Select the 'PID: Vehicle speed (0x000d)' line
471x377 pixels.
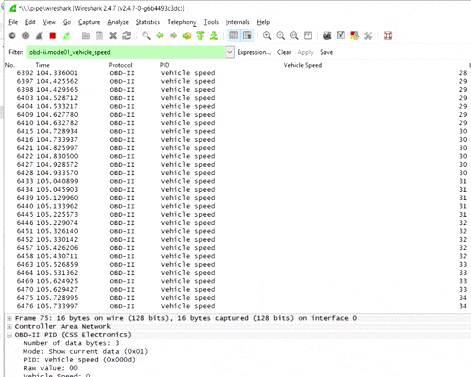79,360
